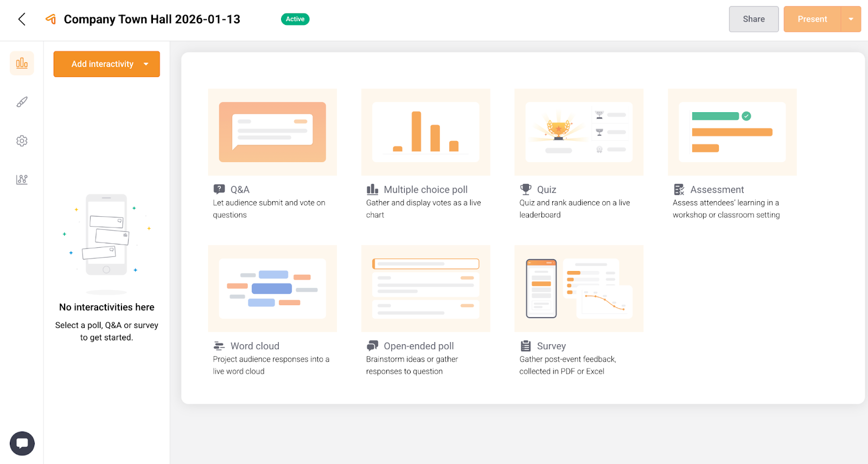Viewport: 868px width, 464px height.
Task: Select the Assessment card thumbnail
Action: (x=732, y=132)
